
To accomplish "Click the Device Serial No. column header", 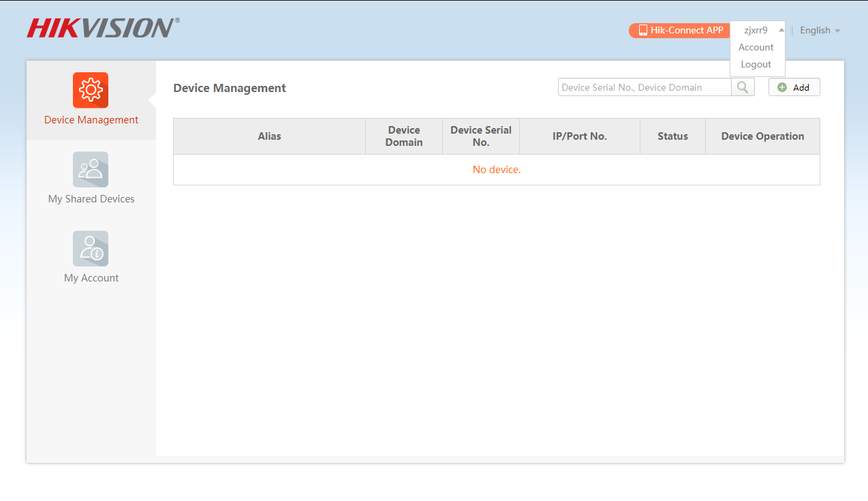I will (x=481, y=136).
